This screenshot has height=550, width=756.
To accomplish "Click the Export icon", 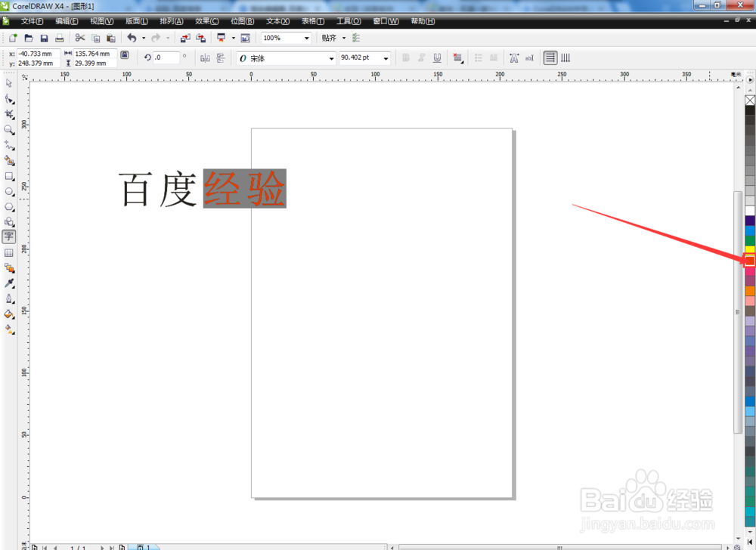I will point(200,38).
